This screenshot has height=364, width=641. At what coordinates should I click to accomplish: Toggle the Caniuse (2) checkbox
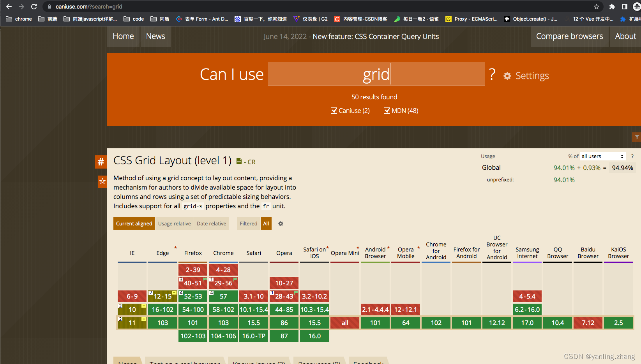click(x=334, y=111)
